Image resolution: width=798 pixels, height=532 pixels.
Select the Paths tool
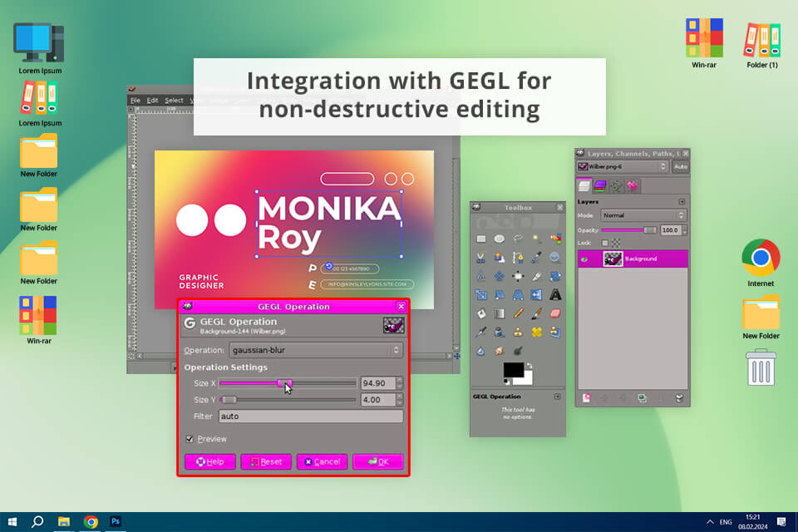[x=518, y=258]
